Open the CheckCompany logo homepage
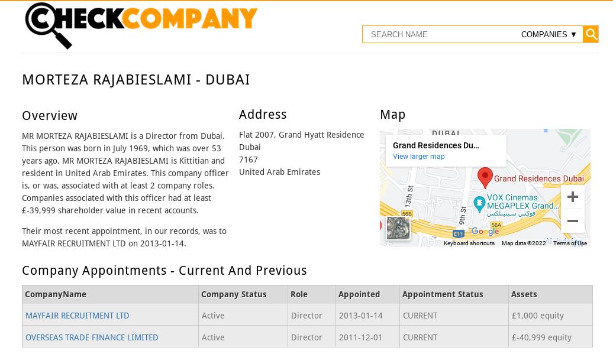The width and height of the screenshot is (613, 364). pos(141,25)
